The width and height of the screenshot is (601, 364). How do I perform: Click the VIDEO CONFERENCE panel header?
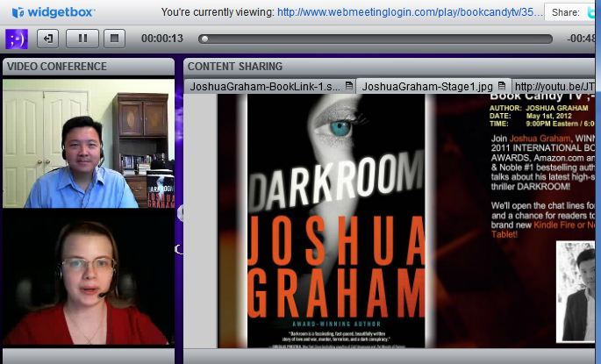pos(89,67)
